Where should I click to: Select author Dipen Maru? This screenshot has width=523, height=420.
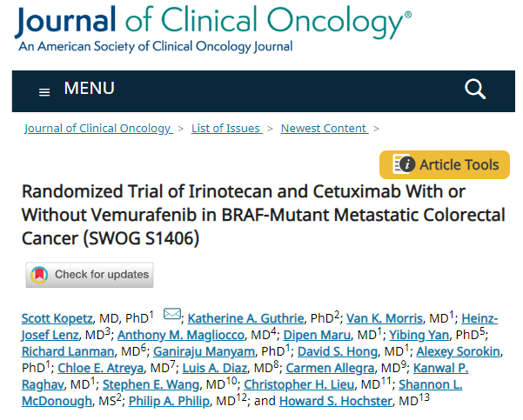[x=317, y=335]
